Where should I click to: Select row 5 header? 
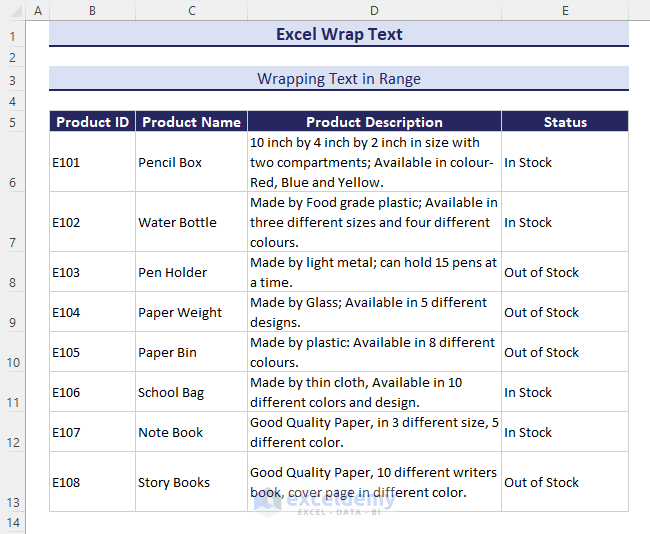[x=13, y=123]
